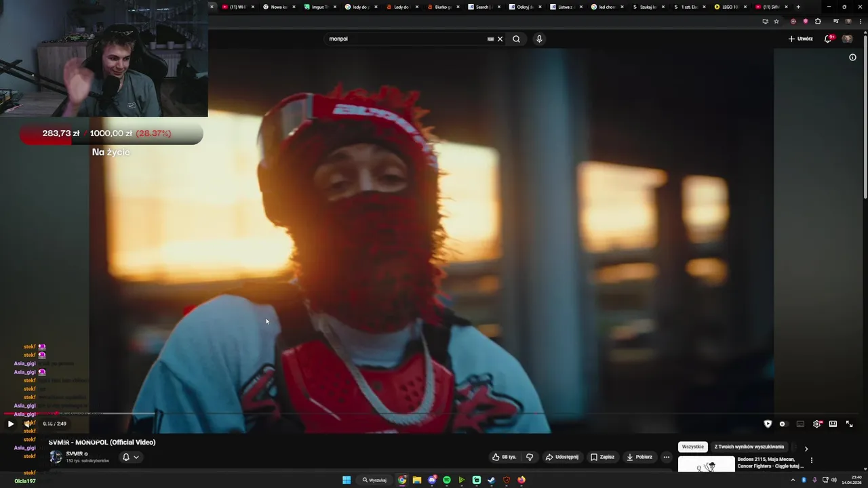Open the system volume tray icon
The height and width of the screenshot is (488, 868).
833,480
